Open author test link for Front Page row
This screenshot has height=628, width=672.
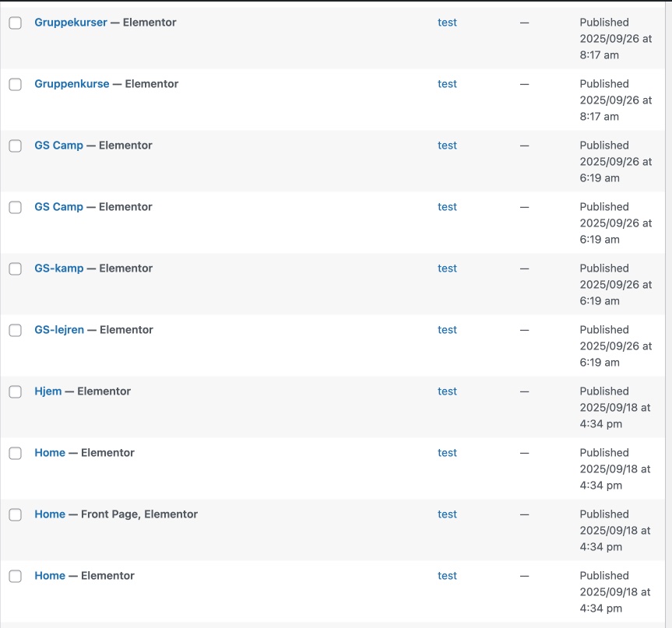[x=447, y=514]
